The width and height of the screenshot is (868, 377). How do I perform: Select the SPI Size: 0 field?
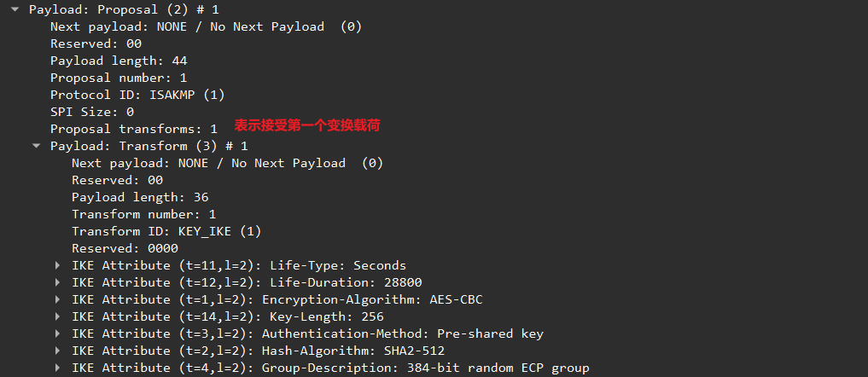(92, 112)
